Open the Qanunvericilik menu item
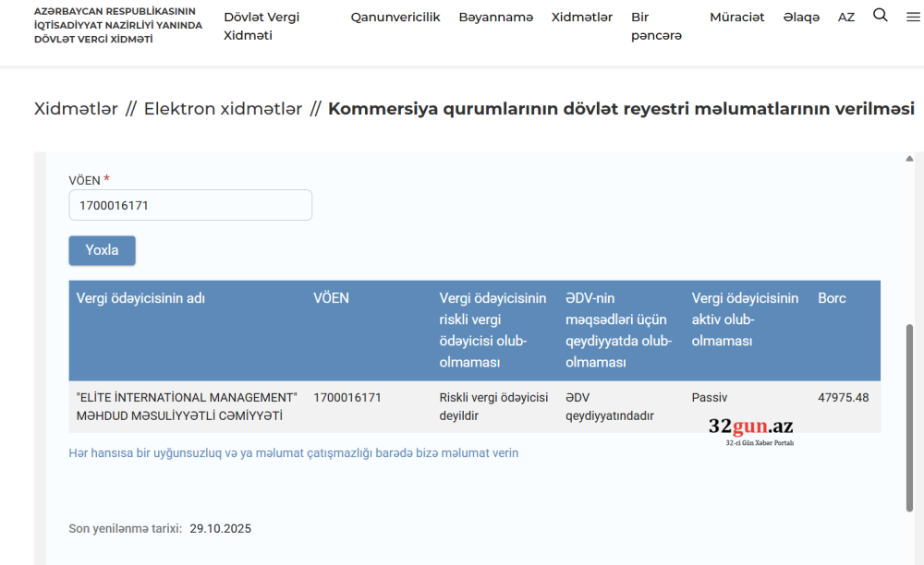Screen dimensions: 924x565 click(395, 17)
